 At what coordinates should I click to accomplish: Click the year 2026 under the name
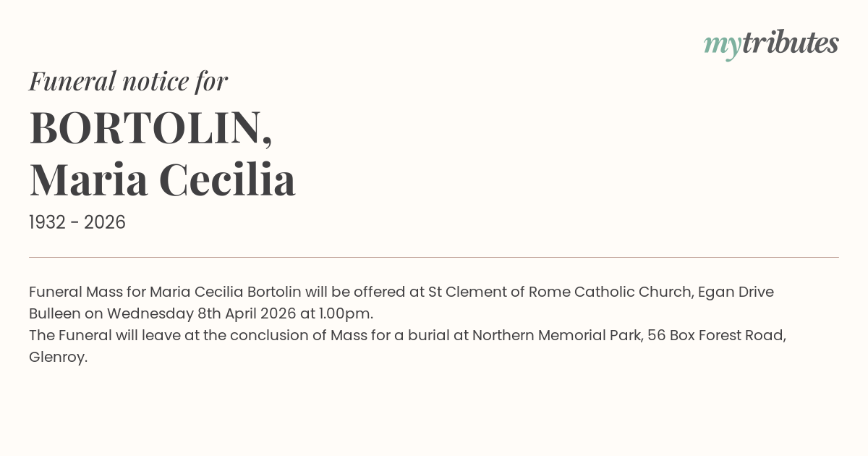[x=105, y=223]
